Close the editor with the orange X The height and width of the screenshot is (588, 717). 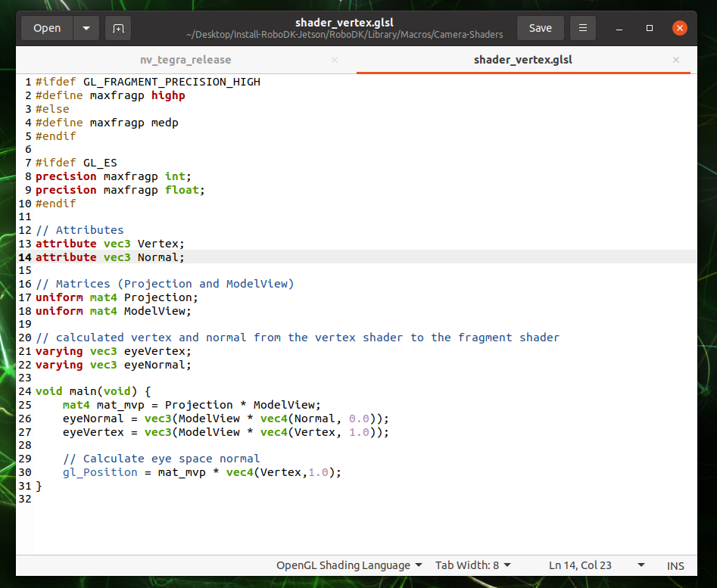coord(679,28)
